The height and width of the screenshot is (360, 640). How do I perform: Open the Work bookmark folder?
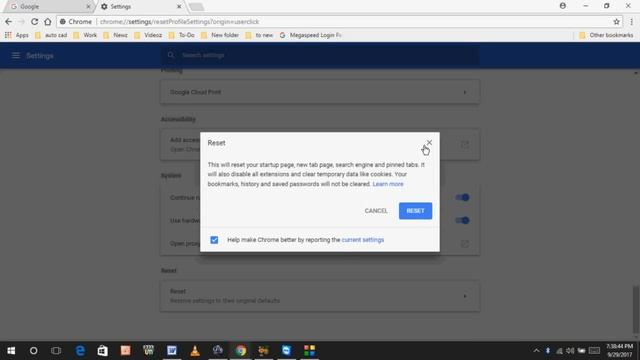(85, 35)
